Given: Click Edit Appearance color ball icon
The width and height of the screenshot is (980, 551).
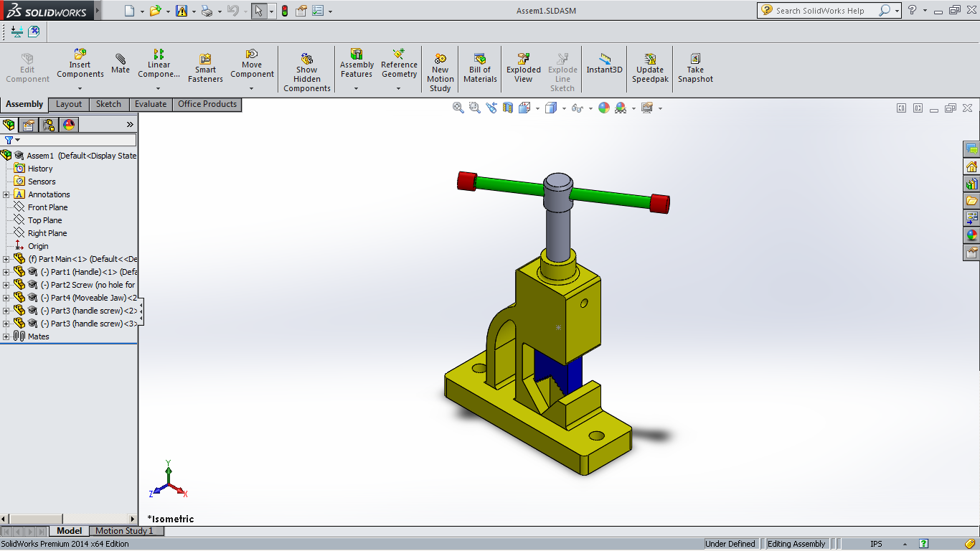Looking at the screenshot, I should coord(604,108).
